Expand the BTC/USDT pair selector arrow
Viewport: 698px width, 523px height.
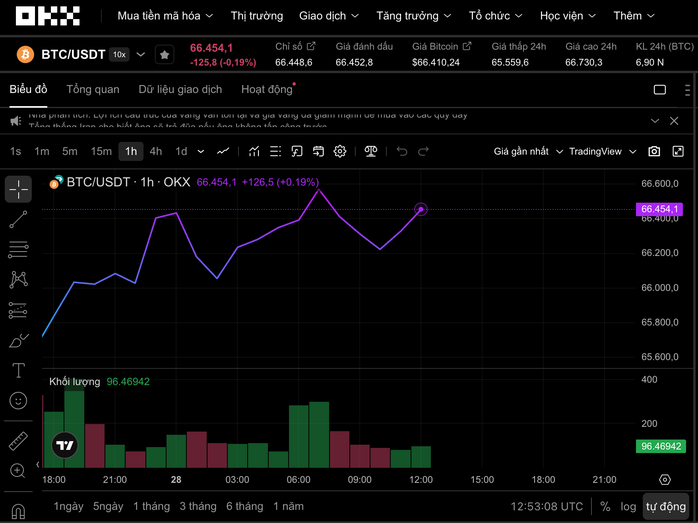coord(140,54)
